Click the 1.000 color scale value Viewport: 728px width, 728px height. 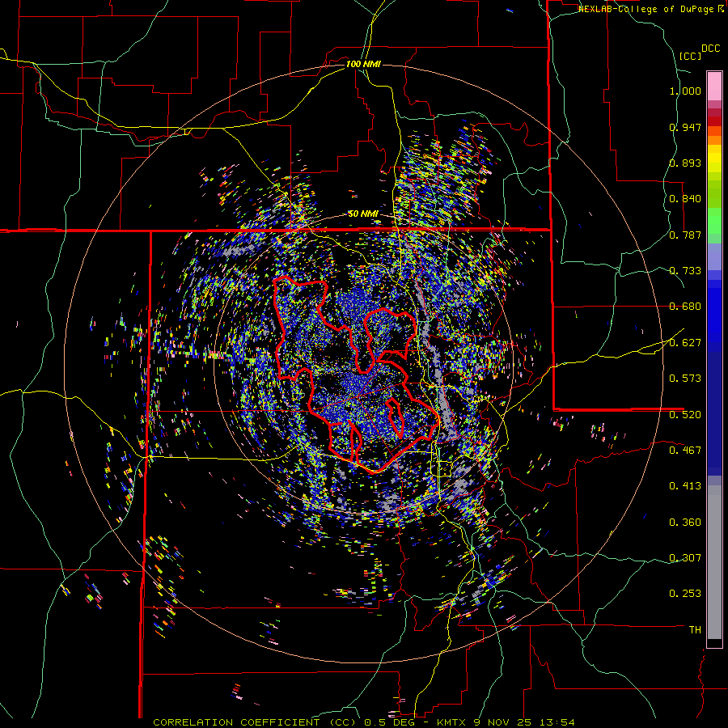[x=685, y=91]
